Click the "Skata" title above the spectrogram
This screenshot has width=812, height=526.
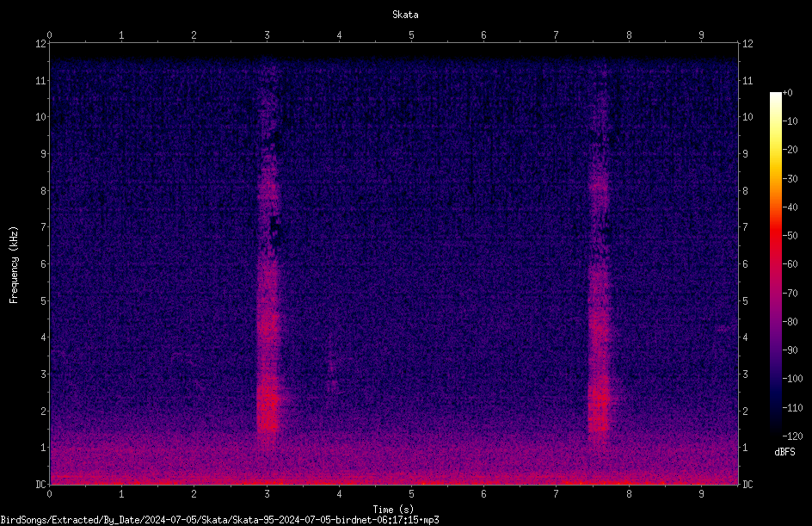point(405,15)
